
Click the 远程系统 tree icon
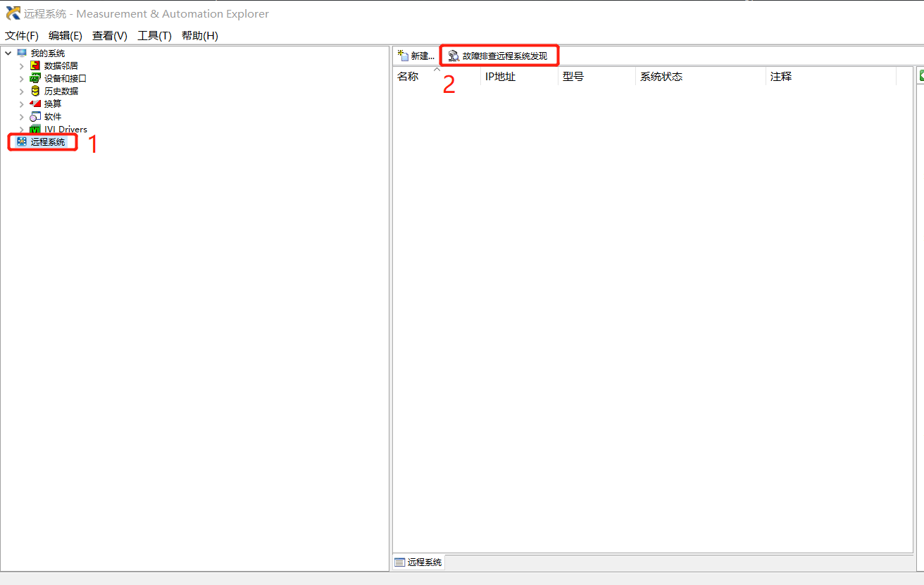(x=22, y=142)
